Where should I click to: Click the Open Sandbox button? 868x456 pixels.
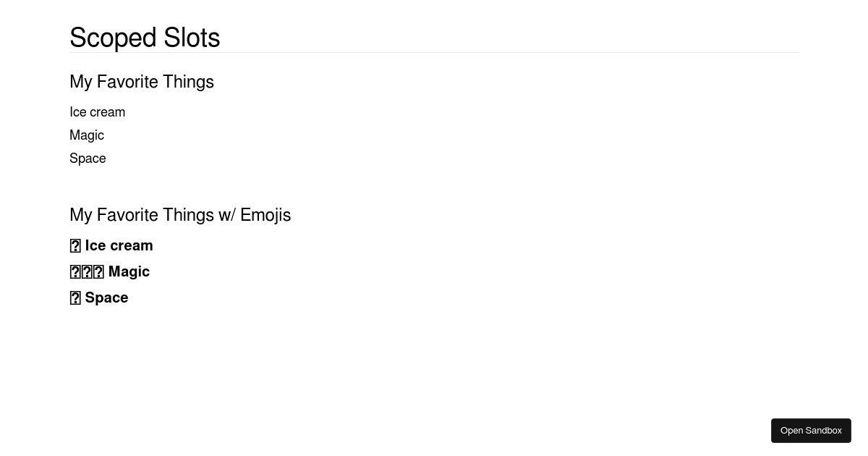(x=811, y=431)
